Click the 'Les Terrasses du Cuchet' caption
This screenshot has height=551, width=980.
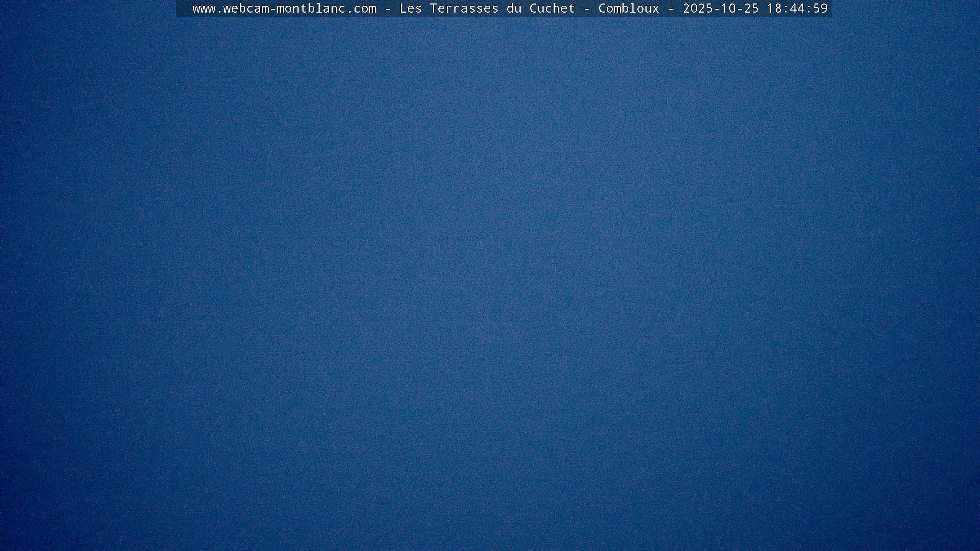point(487,8)
